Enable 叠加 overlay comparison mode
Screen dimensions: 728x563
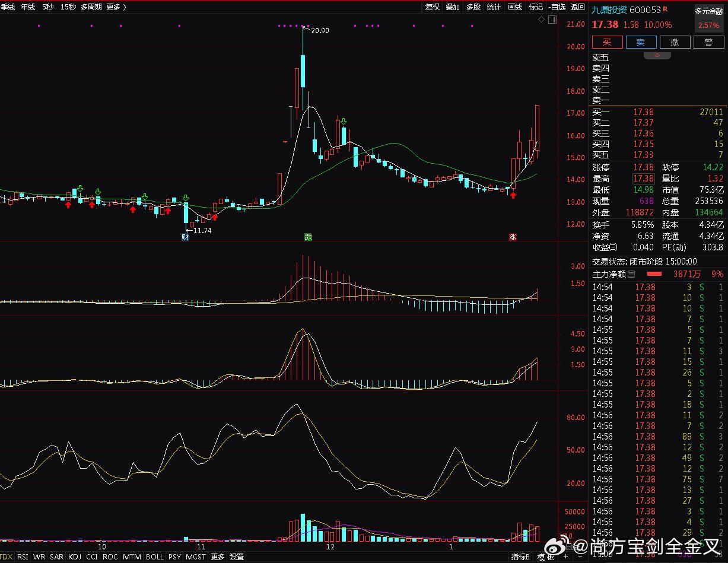coord(452,7)
